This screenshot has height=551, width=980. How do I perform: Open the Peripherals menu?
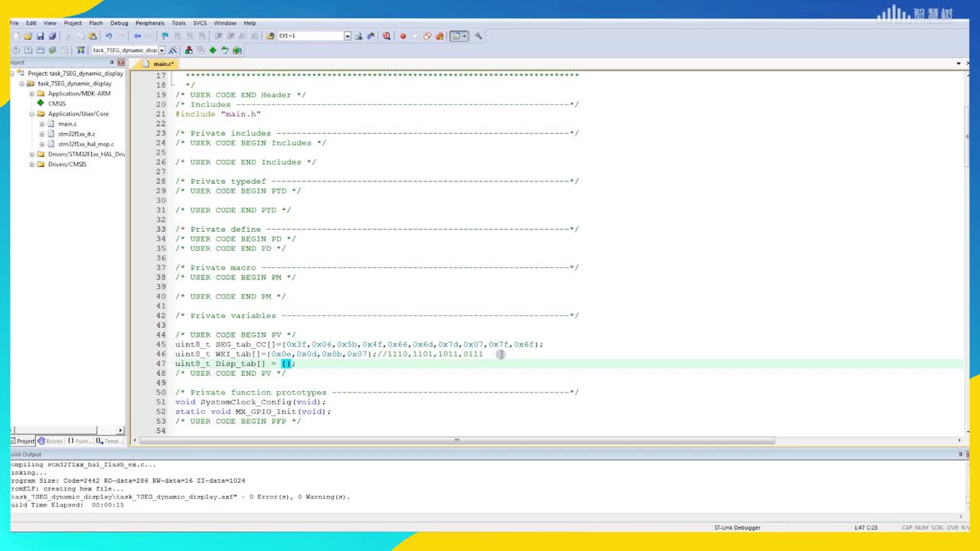[150, 23]
